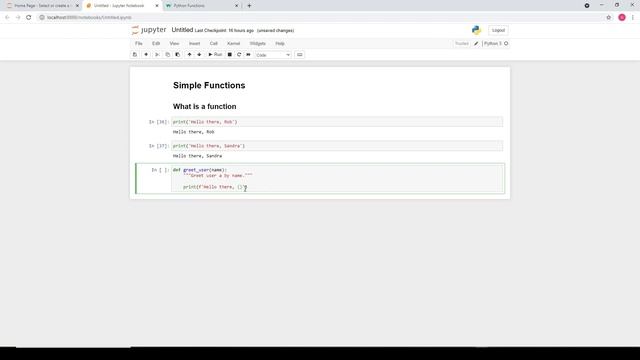The image size is (640, 360).
Task: Click the Trusted notebook indicator
Action: pos(462,44)
